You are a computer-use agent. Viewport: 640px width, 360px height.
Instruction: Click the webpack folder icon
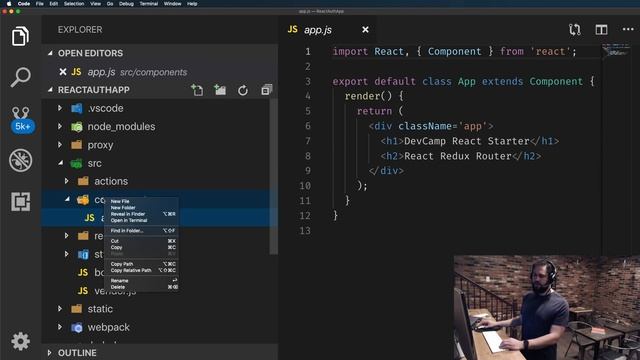coord(77,327)
